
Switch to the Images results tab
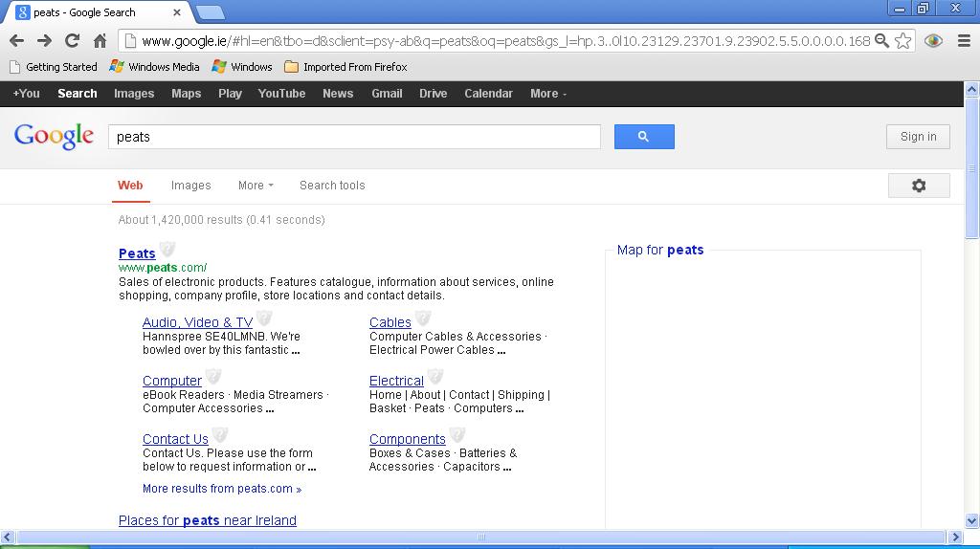click(191, 186)
